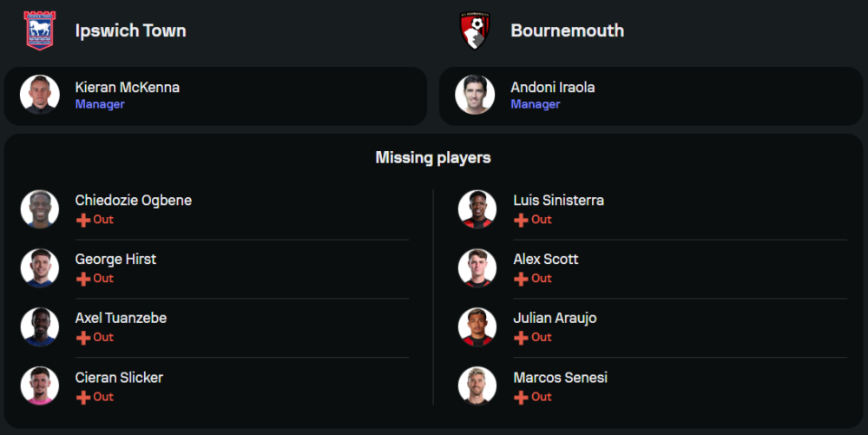868x435 pixels.
Task: Open Andoni Iraola's manager photo
Action: coord(476,95)
